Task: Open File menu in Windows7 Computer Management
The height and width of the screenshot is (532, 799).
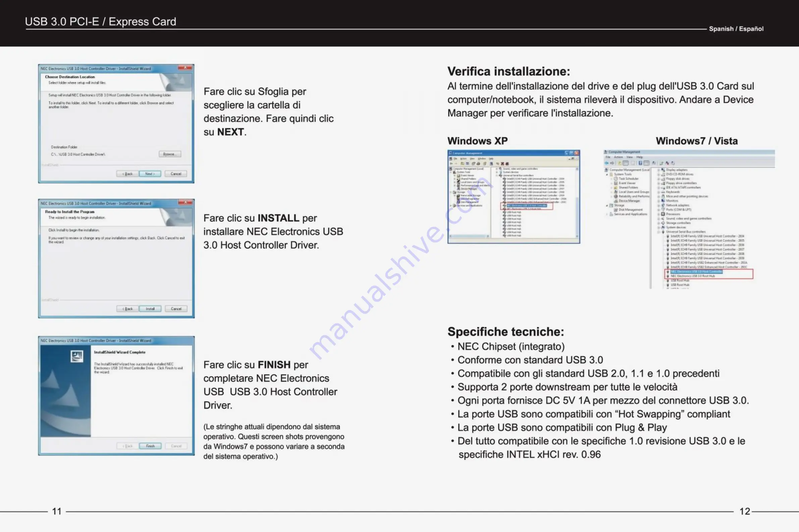Action: pyautogui.click(x=608, y=157)
